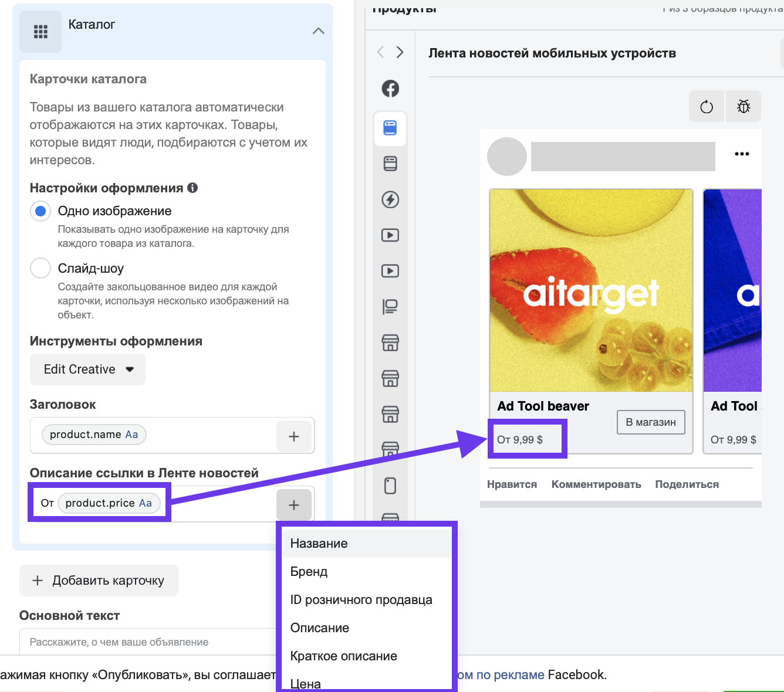Click the В магазин button
Viewport: 784px width, 692px height.
click(x=651, y=422)
